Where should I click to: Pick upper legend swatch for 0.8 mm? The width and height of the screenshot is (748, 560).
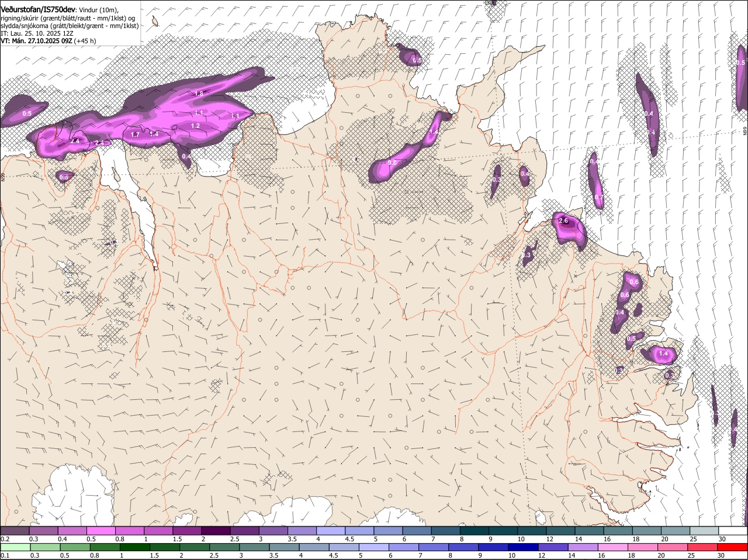130,530
